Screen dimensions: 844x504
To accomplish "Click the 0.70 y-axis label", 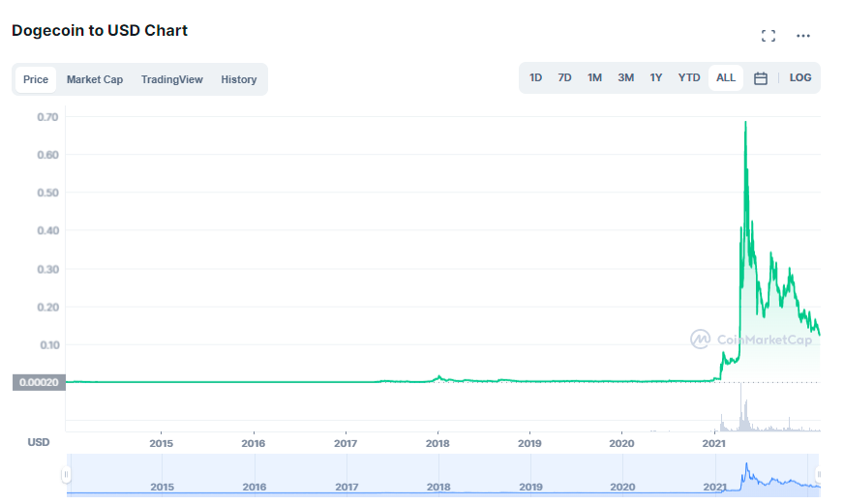I will [x=47, y=117].
